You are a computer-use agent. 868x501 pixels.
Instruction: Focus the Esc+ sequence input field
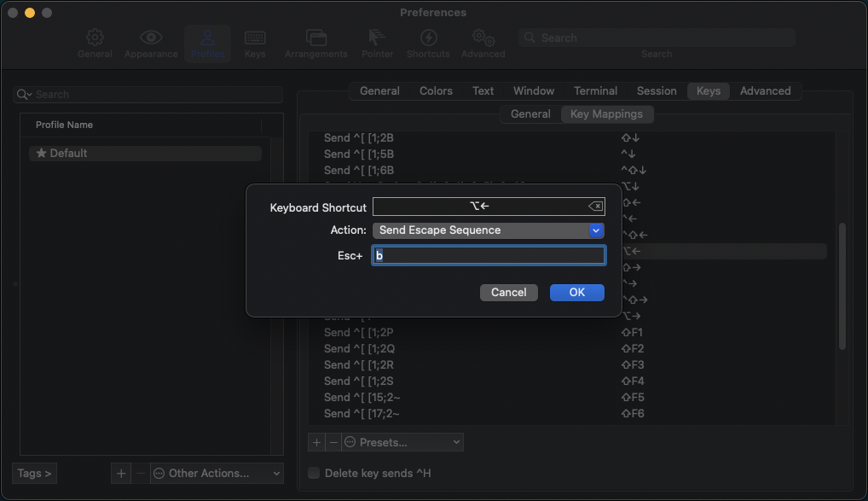coord(489,255)
